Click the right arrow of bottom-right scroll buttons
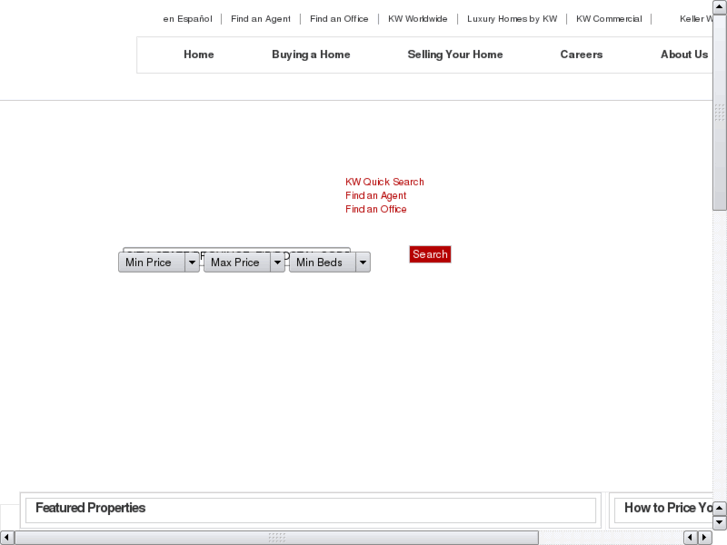 tap(705, 538)
